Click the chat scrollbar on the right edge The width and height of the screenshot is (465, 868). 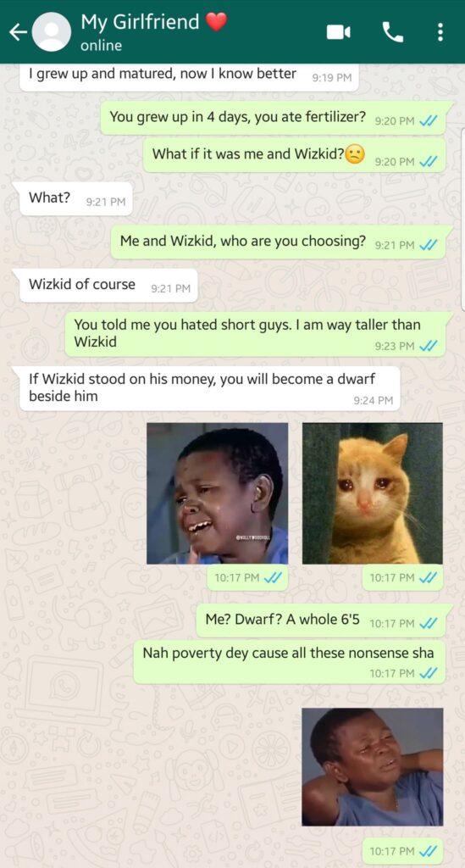pyautogui.click(x=462, y=218)
